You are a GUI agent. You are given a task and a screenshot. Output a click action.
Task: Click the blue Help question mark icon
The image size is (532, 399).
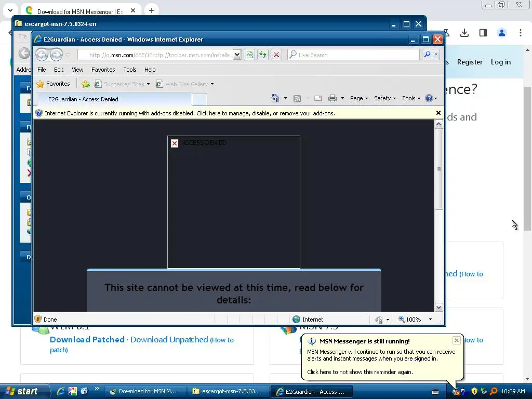tap(429, 98)
